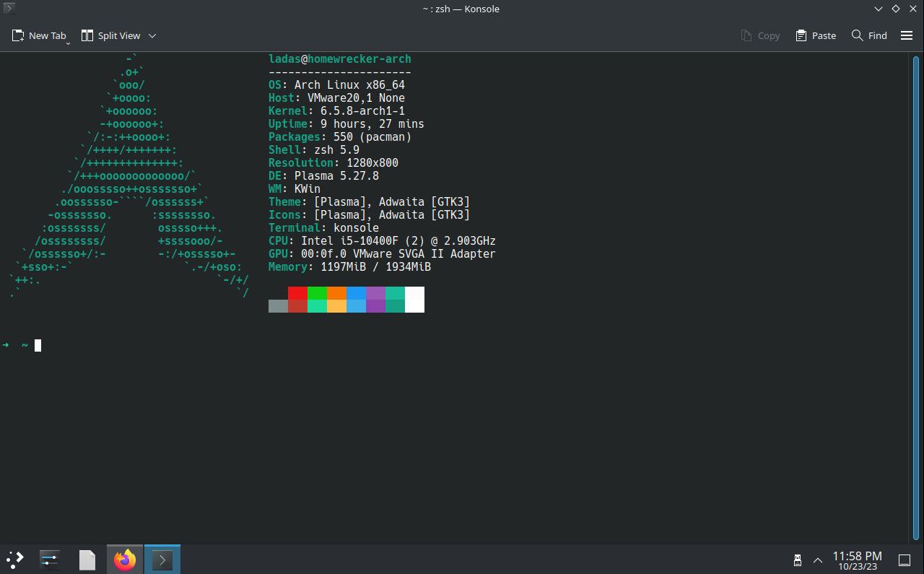Viewport: 924px width, 574px height.
Task: Click the terminal prompt cursor block
Action: (x=38, y=345)
